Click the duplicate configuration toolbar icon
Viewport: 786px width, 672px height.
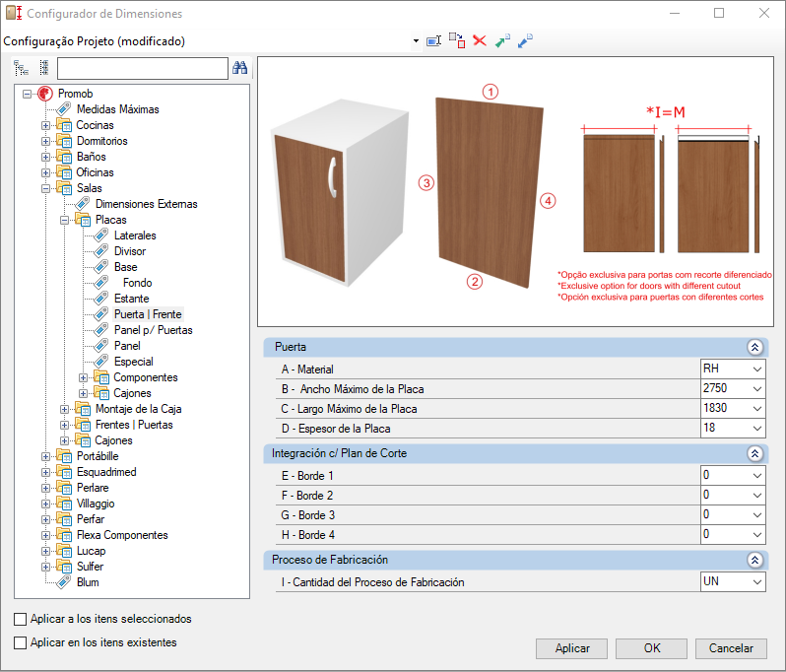[457, 40]
